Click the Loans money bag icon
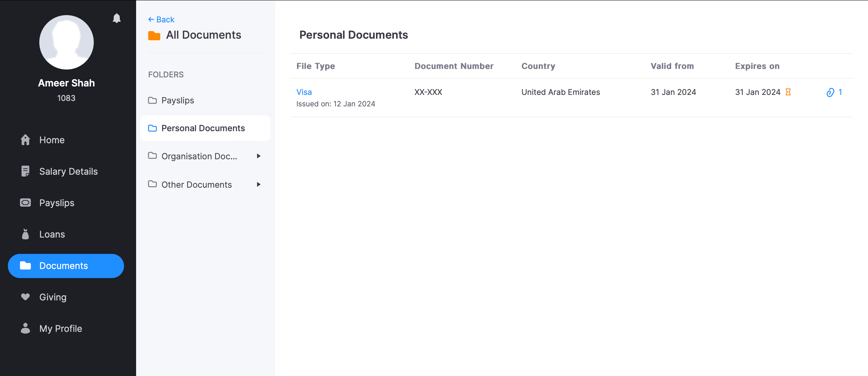 25,234
